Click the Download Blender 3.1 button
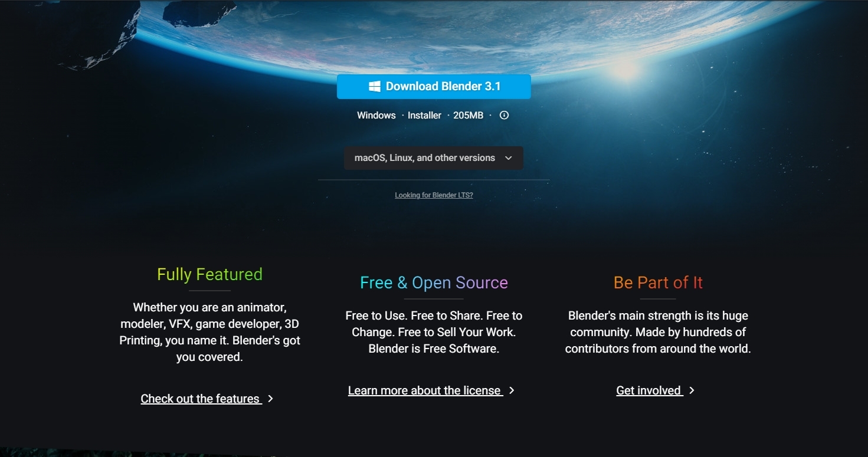868x457 pixels. (x=434, y=87)
